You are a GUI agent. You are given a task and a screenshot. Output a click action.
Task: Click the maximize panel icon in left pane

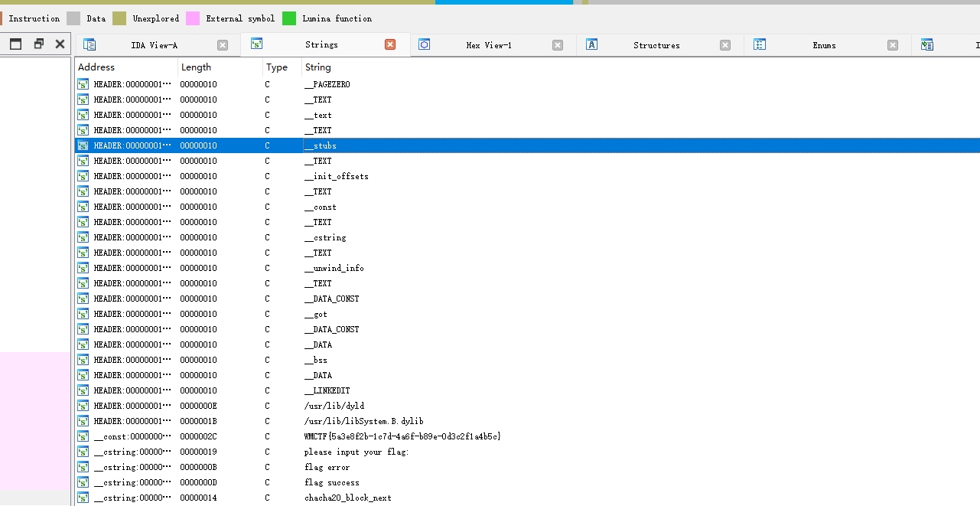pyautogui.click(x=15, y=44)
